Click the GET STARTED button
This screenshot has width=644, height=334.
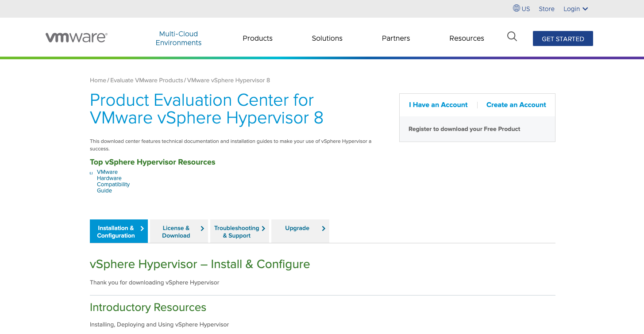point(563,38)
